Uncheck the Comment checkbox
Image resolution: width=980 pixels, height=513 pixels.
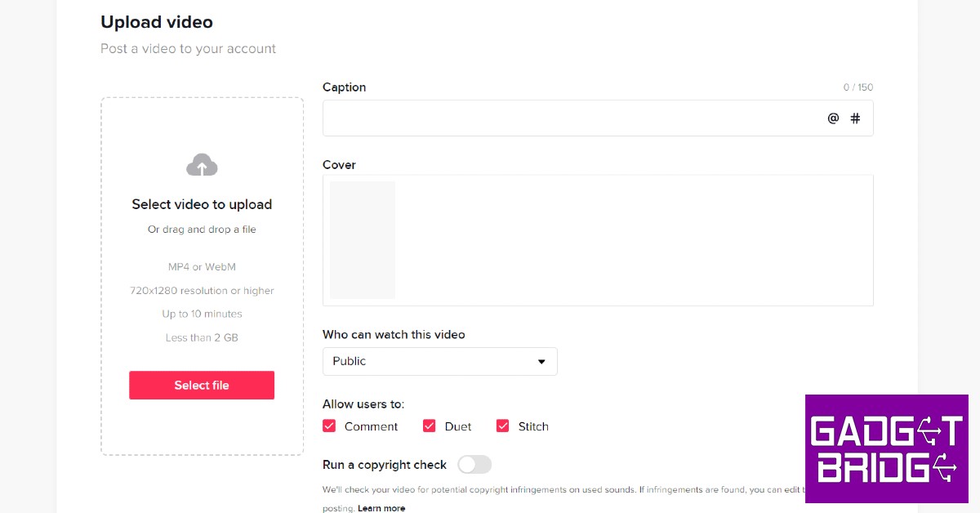point(329,426)
